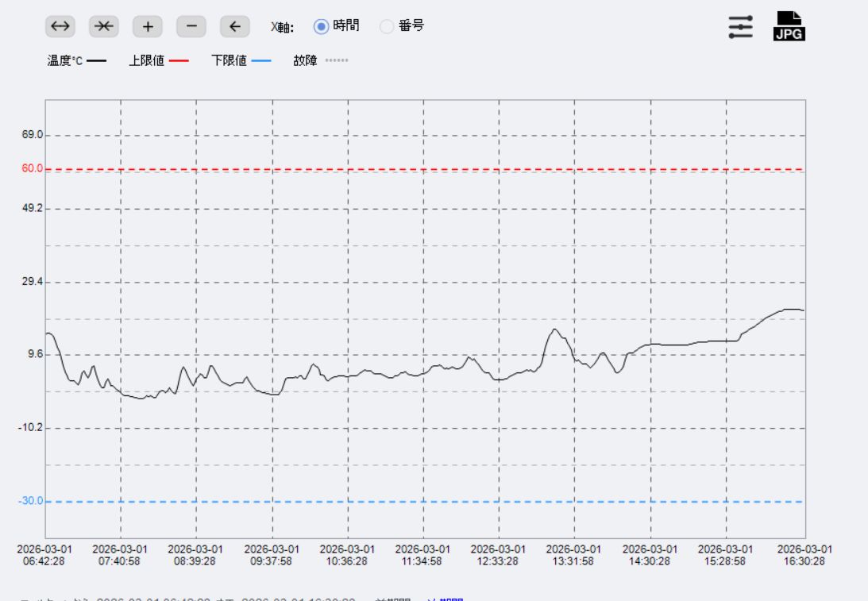
Task: Zoom in with the plus button
Action: pos(147,26)
